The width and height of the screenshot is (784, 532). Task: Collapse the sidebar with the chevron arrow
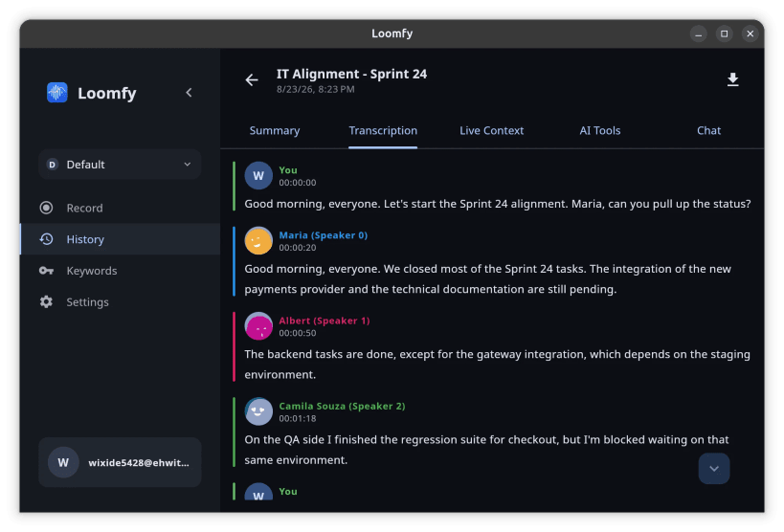click(x=189, y=93)
